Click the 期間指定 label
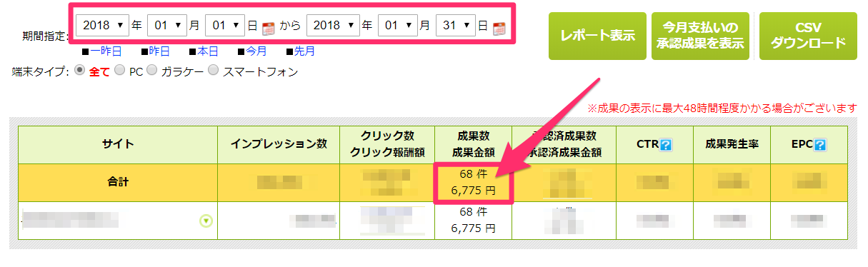This screenshot has width=868, height=267. (x=46, y=36)
